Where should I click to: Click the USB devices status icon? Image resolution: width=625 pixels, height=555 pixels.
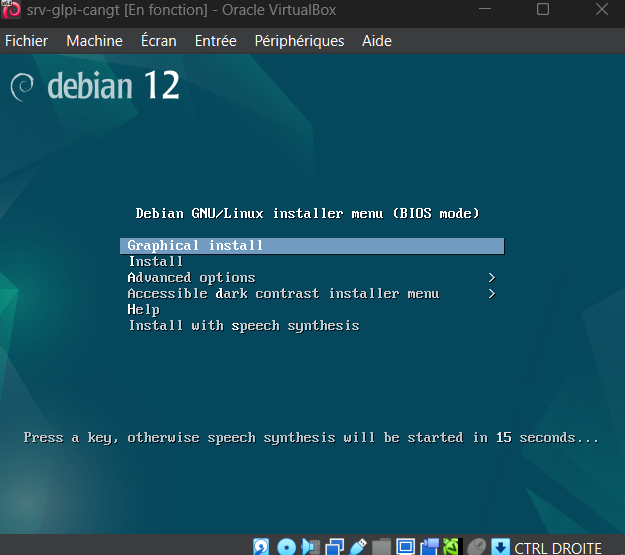[359, 547]
